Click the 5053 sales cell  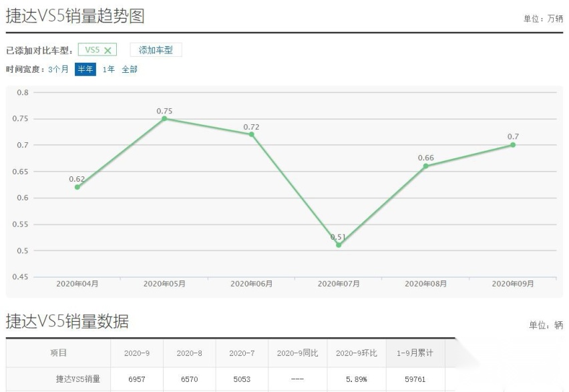coord(242,380)
